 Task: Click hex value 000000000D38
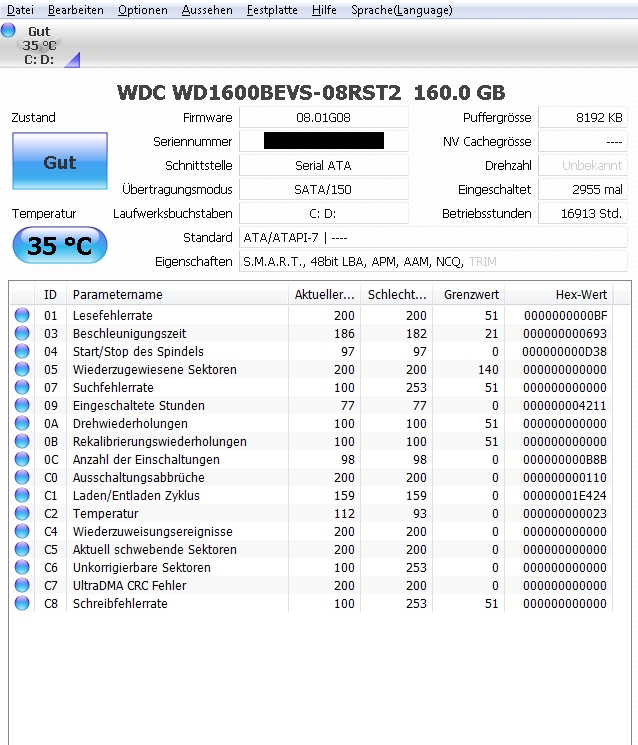(564, 352)
